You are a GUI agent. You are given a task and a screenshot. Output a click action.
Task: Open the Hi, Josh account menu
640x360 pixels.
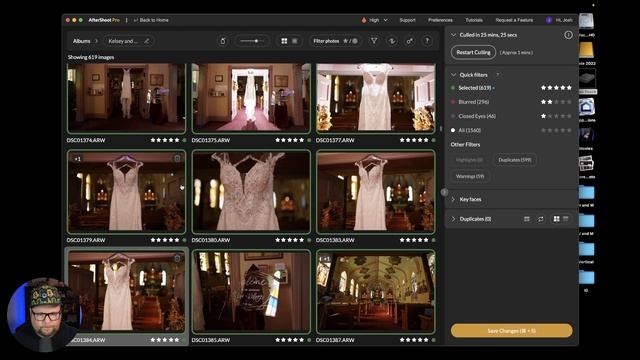pyautogui.click(x=560, y=20)
